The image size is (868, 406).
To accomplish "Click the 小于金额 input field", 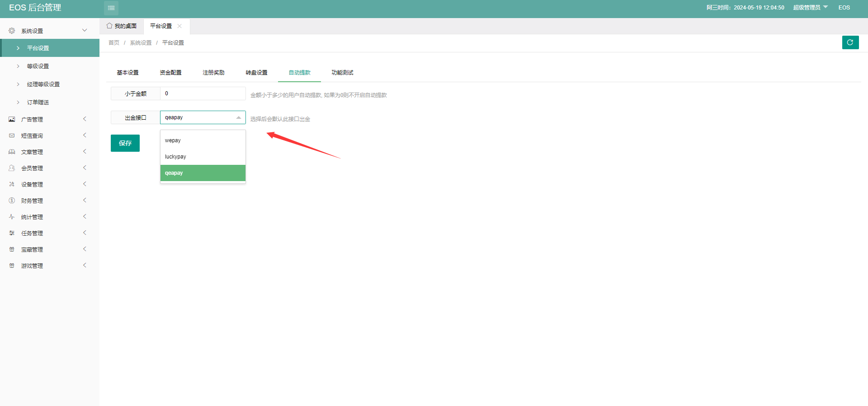I will click(203, 93).
